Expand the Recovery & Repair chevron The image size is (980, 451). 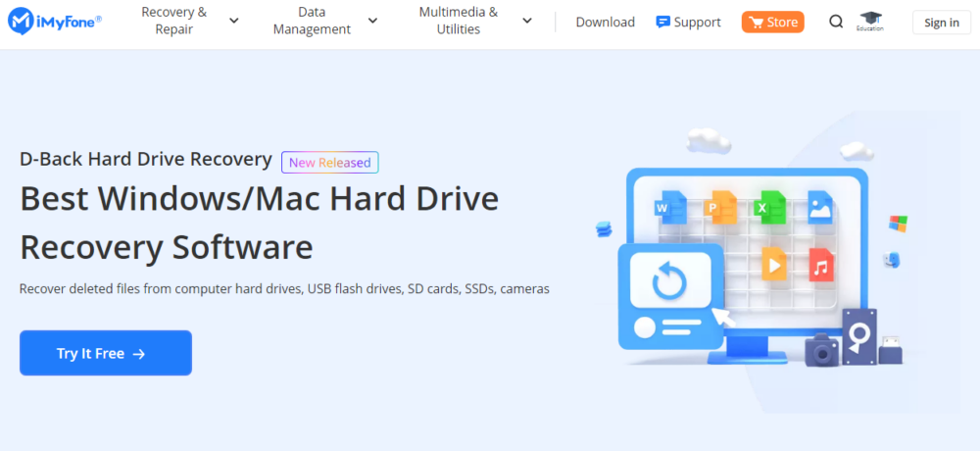coord(233,21)
